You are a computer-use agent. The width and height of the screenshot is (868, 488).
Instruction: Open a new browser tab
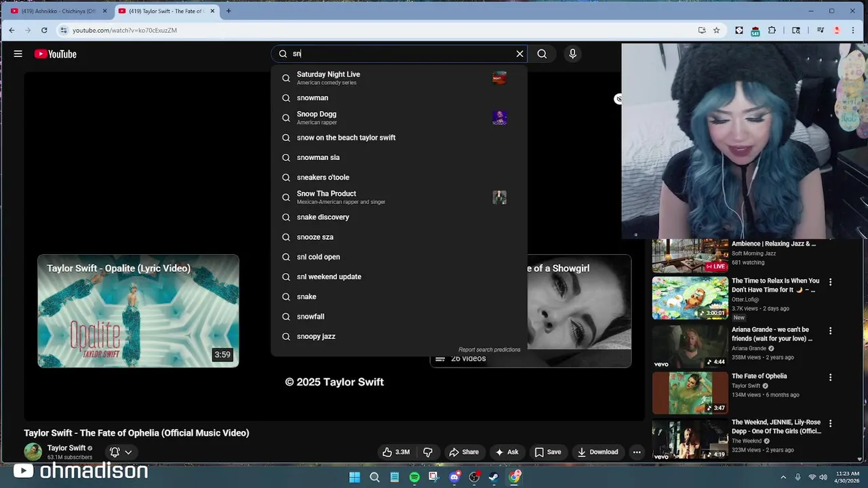click(229, 11)
